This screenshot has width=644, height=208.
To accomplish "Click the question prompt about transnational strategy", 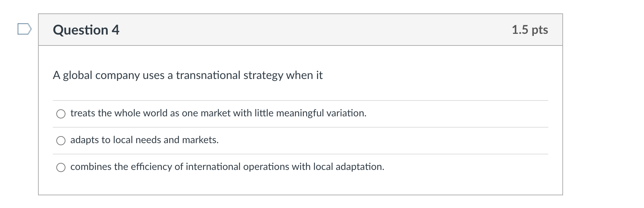I will pos(188,75).
